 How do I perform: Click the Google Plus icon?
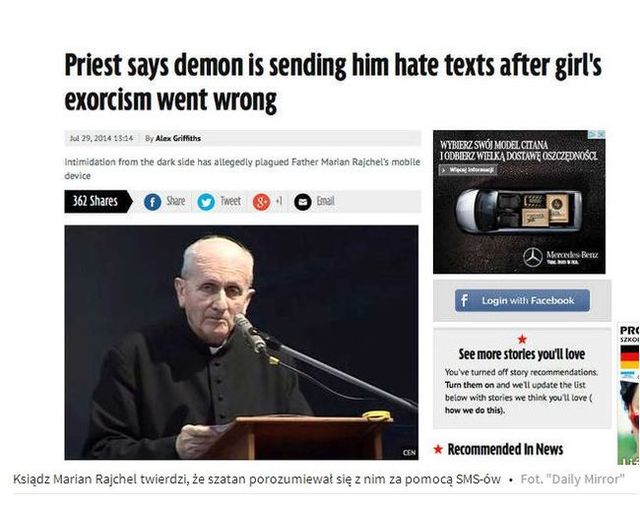(x=261, y=202)
